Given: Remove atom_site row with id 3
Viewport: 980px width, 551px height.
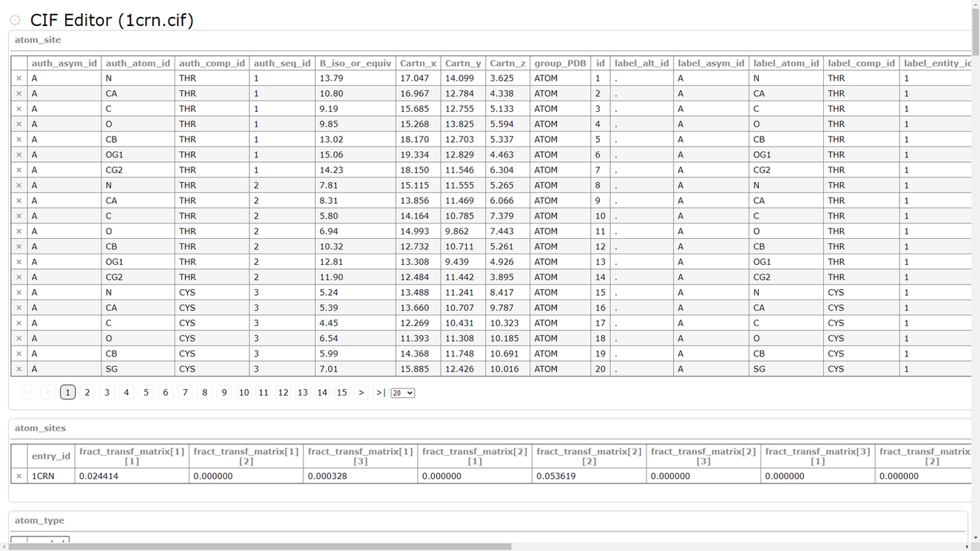Looking at the screenshot, I should 19,109.
